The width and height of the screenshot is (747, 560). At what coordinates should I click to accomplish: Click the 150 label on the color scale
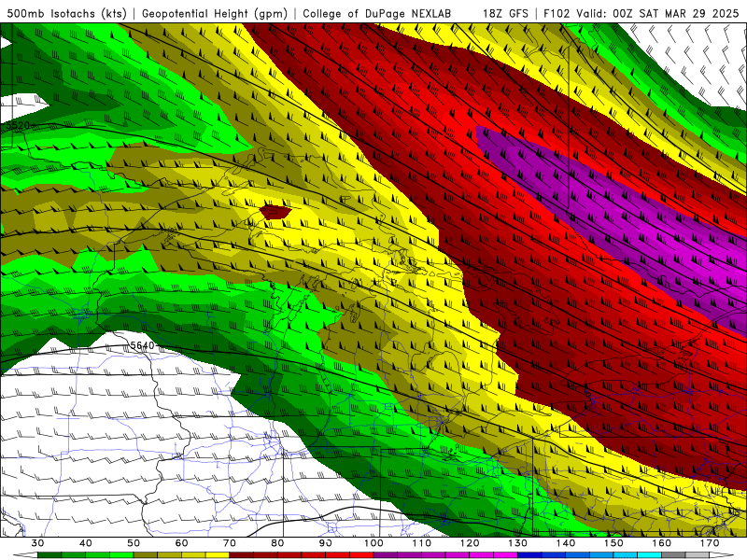tap(614, 543)
